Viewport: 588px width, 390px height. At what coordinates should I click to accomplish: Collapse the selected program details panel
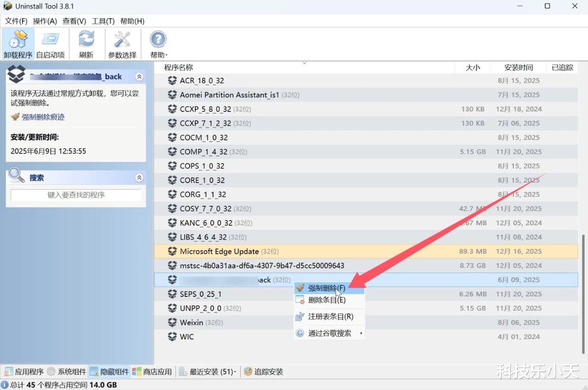point(139,77)
